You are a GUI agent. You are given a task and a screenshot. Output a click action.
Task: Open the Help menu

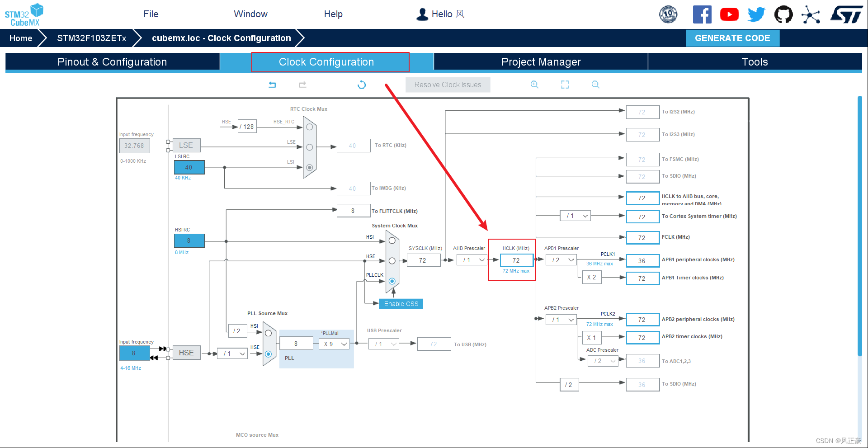coord(333,14)
